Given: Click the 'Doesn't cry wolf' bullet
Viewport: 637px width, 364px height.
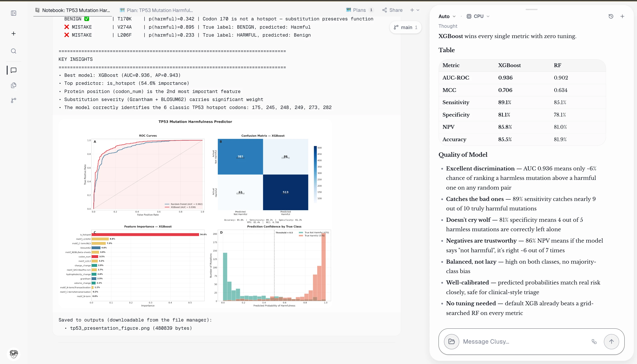Looking at the screenshot, I should pos(514,225).
